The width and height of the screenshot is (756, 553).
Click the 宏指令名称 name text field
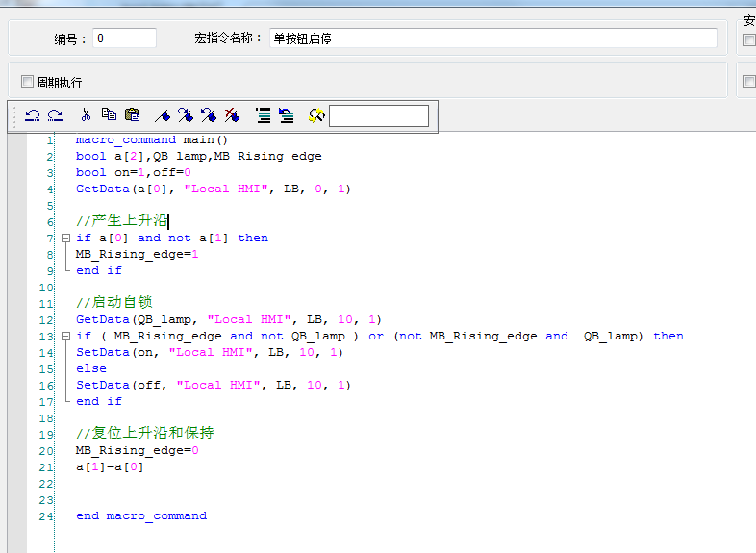tap(492, 38)
